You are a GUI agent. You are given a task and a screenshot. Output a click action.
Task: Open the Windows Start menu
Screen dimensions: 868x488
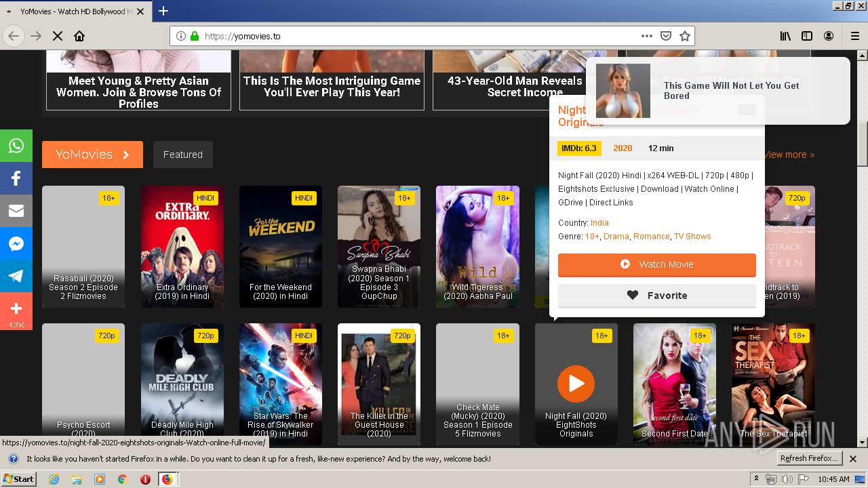19,479
